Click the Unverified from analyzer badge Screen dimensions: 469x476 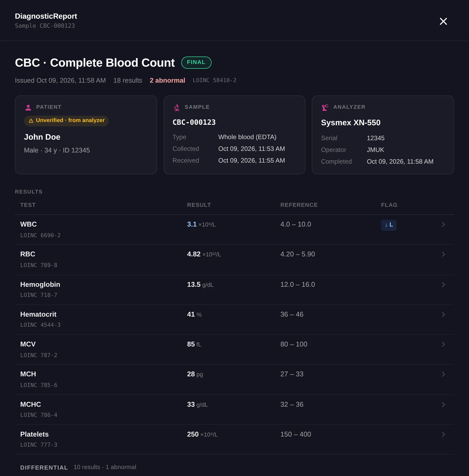(x=66, y=121)
